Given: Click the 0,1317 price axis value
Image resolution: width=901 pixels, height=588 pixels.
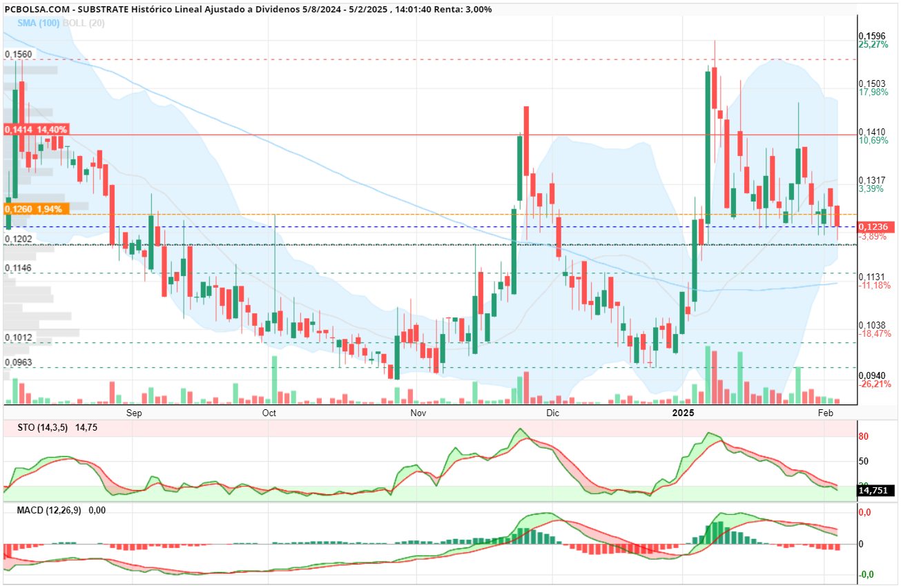Looking at the screenshot, I should coord(871,179).
